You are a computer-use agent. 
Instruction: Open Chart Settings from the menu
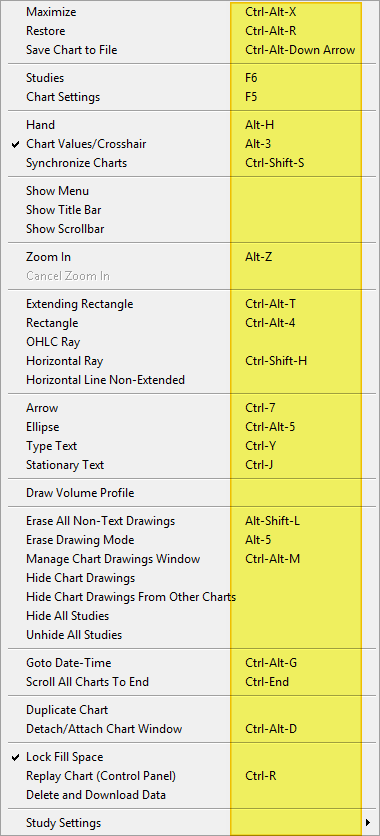click(x=190, y=97)
